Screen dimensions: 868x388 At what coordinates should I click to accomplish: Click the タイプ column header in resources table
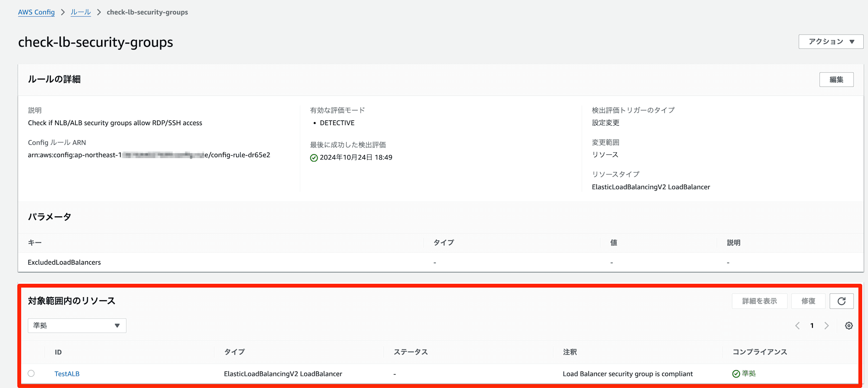(234, 352)
